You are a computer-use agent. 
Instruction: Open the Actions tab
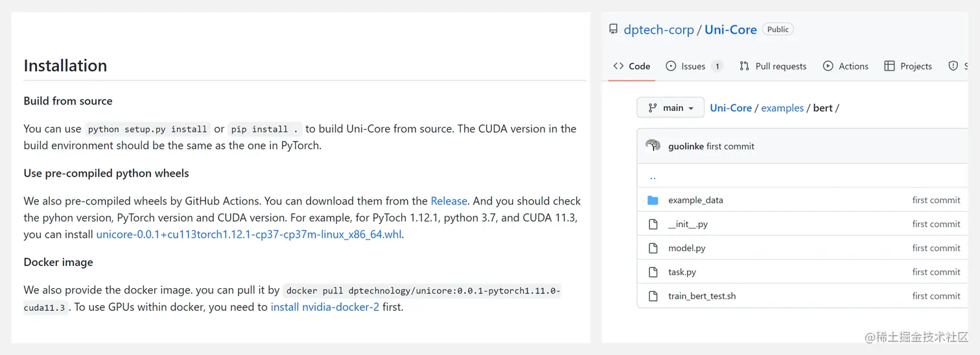pos(845,66)
